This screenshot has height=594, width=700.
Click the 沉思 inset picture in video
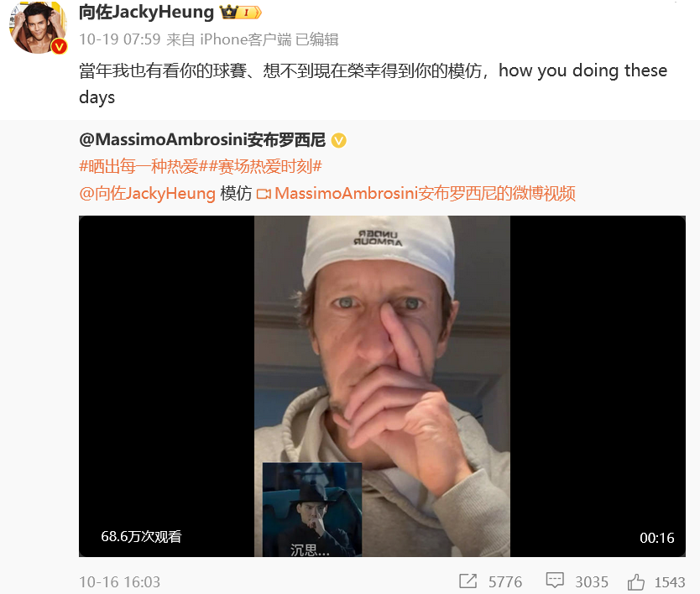[x=312, y=509]
